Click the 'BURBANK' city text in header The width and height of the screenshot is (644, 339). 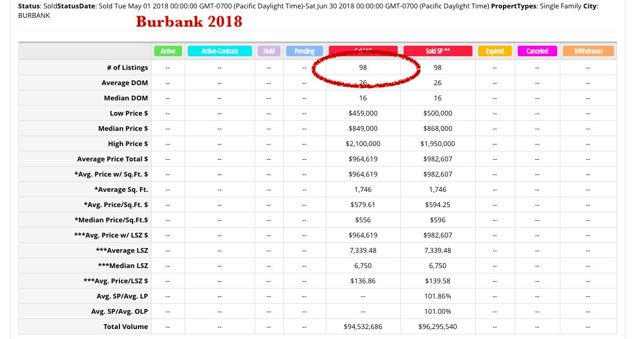pos(33,16)
